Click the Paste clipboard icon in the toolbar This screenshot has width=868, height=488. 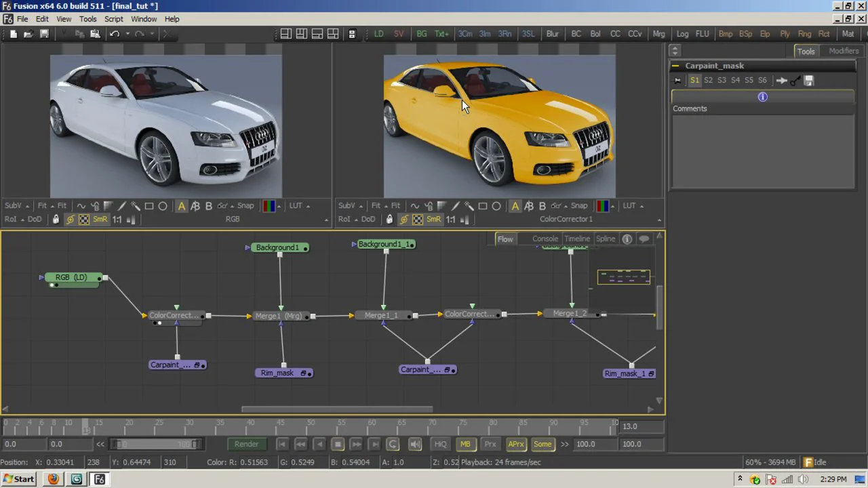coord(95,34)
